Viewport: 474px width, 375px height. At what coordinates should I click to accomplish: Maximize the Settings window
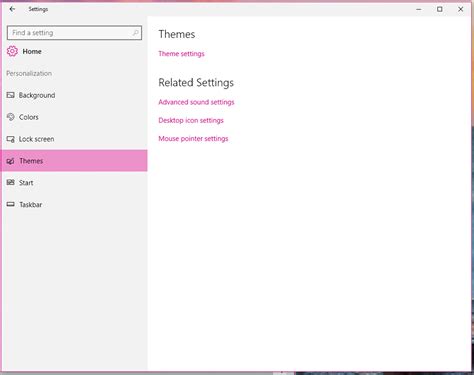click(440, 9)
